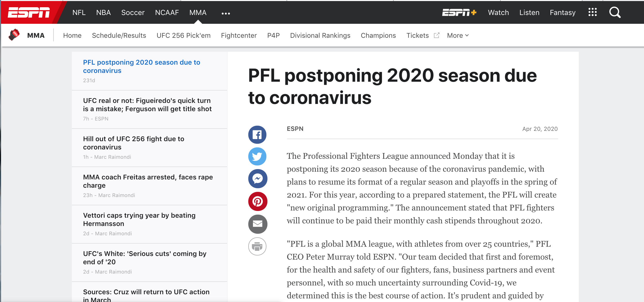Email this article using envelope icon
The width and height of the screenshot is (644, 302).
pyautogui.click(x=258, y=224)
